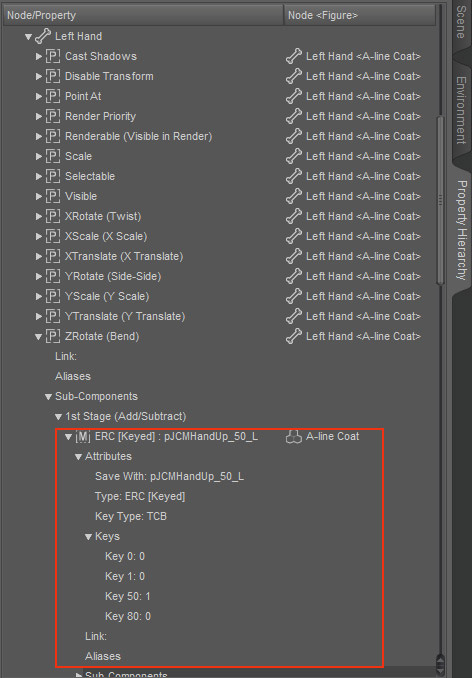Click the property icon beside Visible
The width and height of the screenshot is (472, 678).
click(53, 196)
